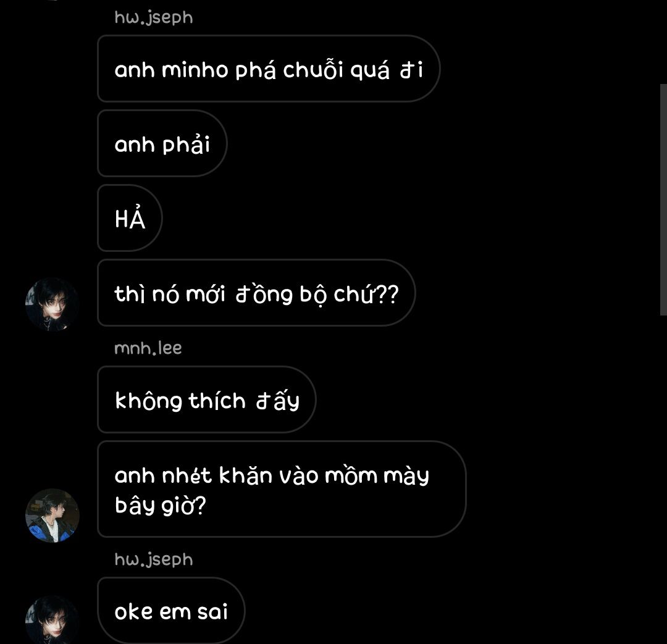Click the double question marks after 'chứ'
Viewport: 667px width, 644px height.
388,294
